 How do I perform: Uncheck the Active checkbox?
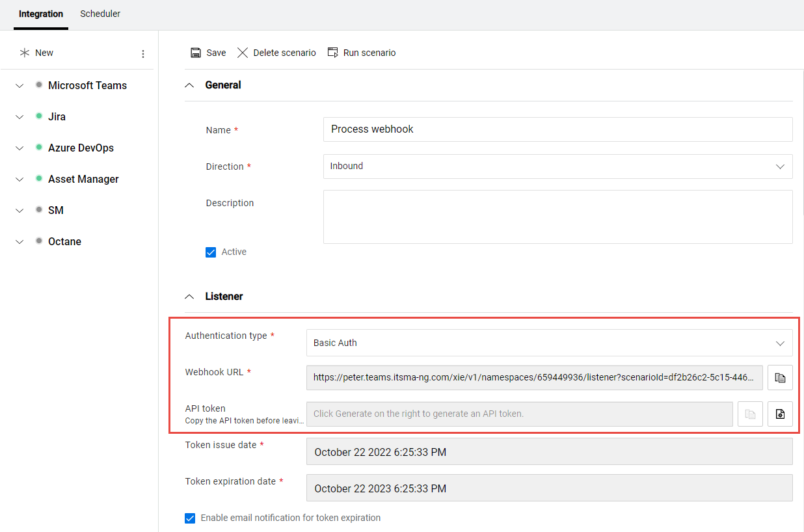tap(211, 252)
